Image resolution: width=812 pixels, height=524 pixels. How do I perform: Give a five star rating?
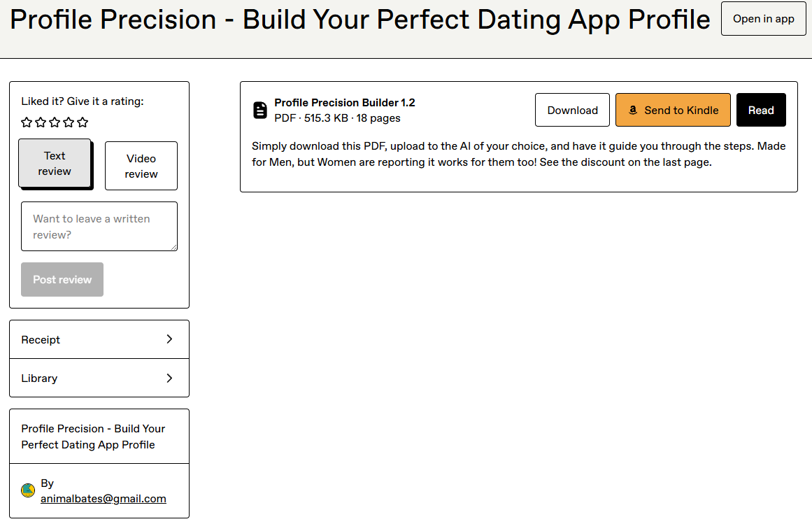83,122
